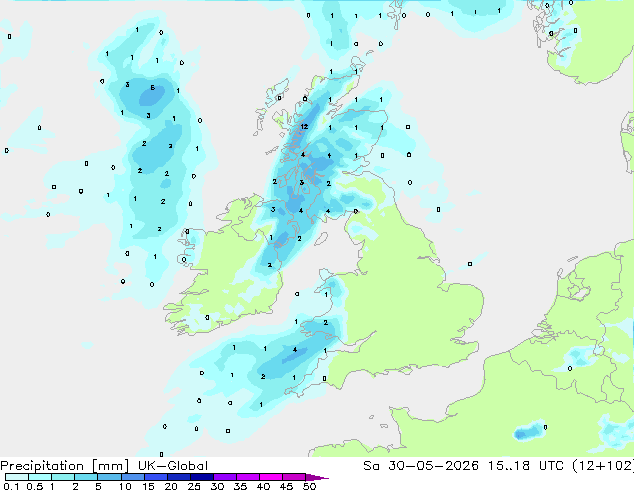The image size is (634, 490).
Task: Click the 45–50 mm legend color swatch
Action: pos(294,477)
